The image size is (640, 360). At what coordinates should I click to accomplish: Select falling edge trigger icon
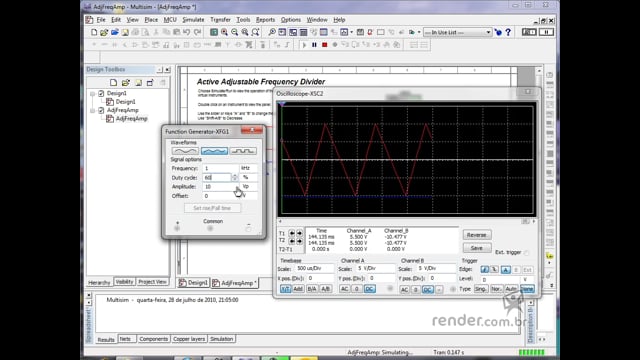(494, 269)
